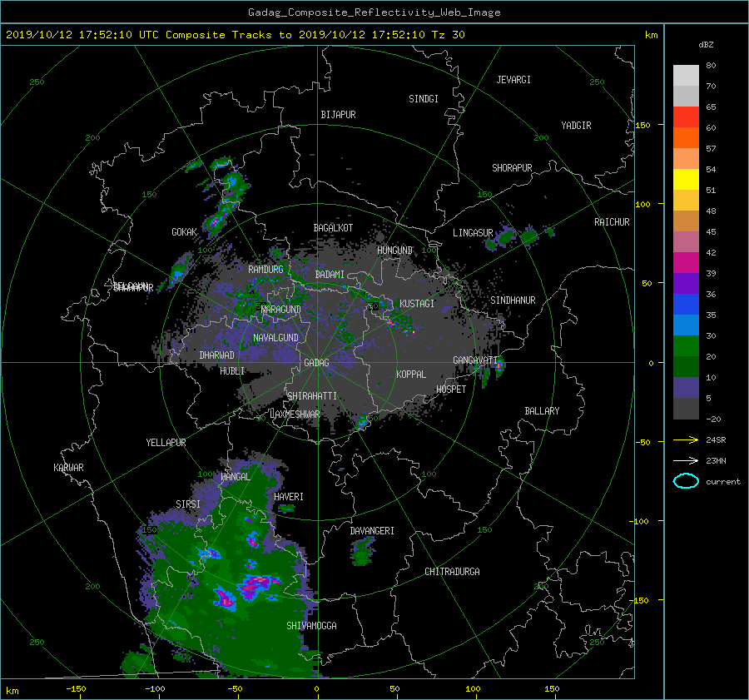Click the DHARWAD city label
Viewport: 749px width, 700px height.
(x=217, y=355)
